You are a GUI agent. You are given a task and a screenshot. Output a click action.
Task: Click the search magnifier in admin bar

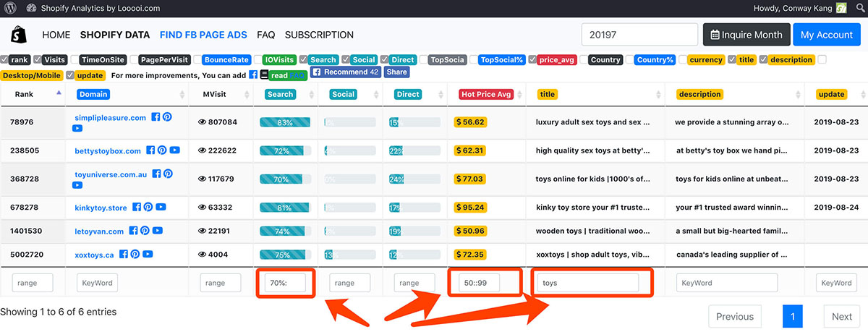pyautogui.click(x=859, y=9)
